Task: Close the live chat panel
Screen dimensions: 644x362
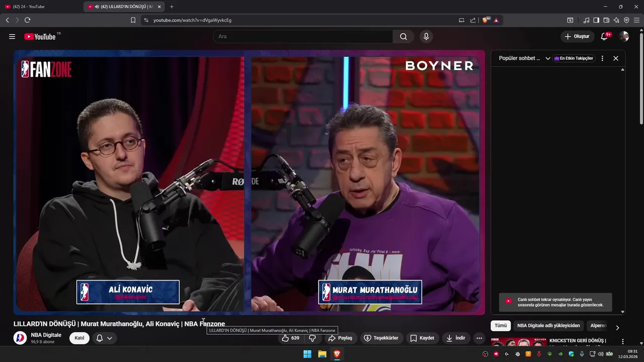Action: [x=616, y=58]
